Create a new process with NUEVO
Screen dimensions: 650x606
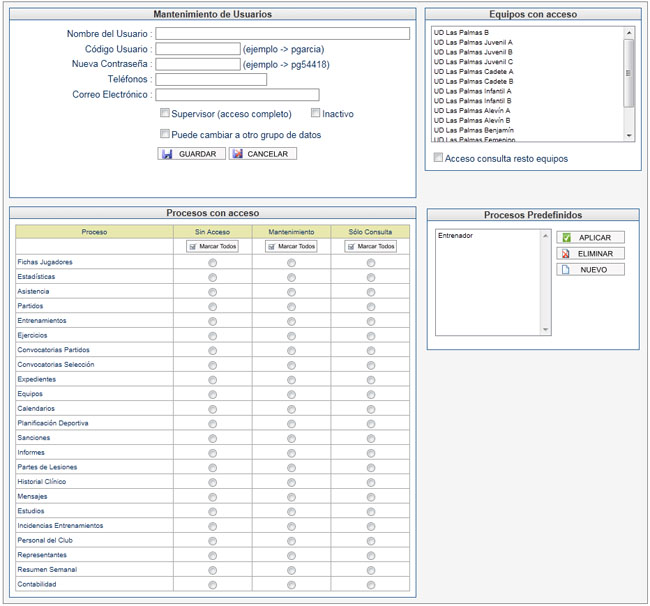tap(590, 270)
